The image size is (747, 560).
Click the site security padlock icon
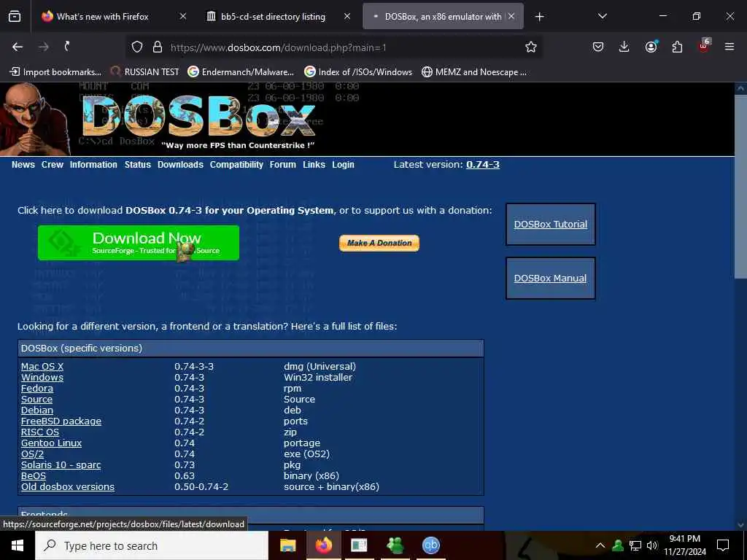pos(158,47)
